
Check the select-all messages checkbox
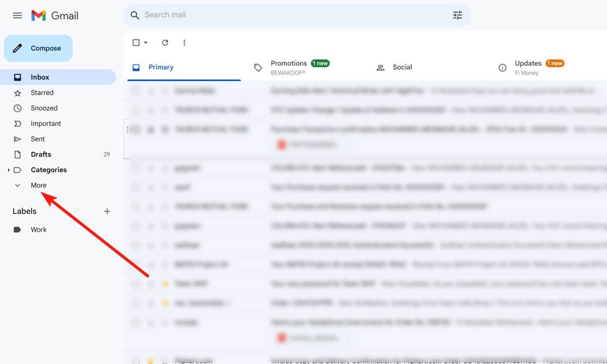click(x=135, y=42)
